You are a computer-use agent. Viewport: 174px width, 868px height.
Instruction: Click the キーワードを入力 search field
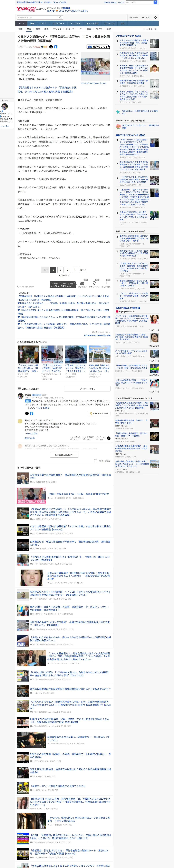click(37, 18)
